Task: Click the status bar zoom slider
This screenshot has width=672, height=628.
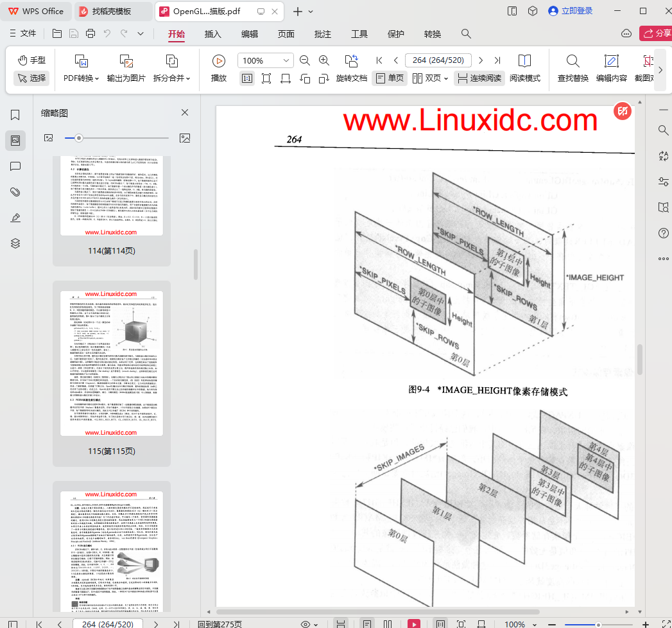Action: [x=599, y=625]
